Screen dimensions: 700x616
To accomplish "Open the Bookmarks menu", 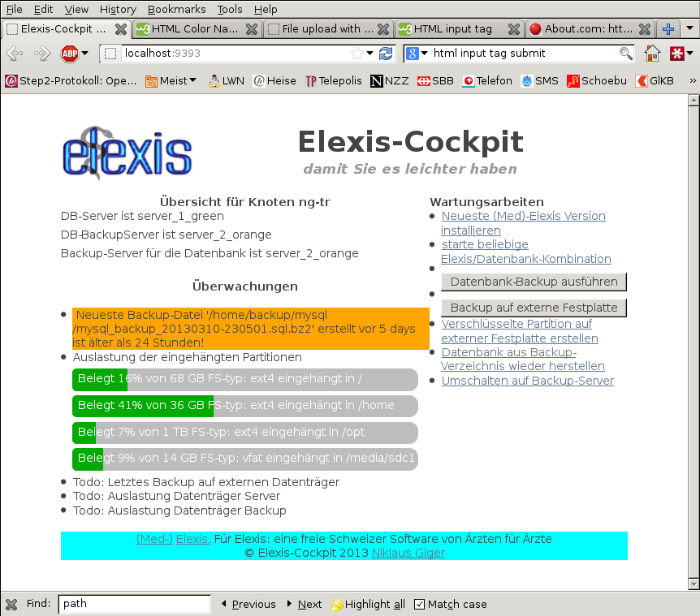I will [177, 10].
